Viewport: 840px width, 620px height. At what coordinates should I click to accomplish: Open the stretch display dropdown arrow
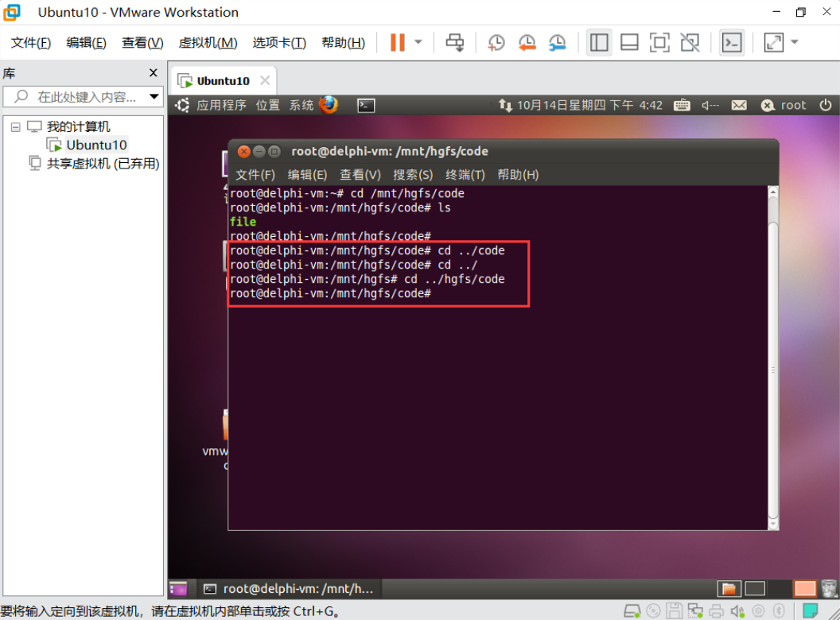[795, 42]
